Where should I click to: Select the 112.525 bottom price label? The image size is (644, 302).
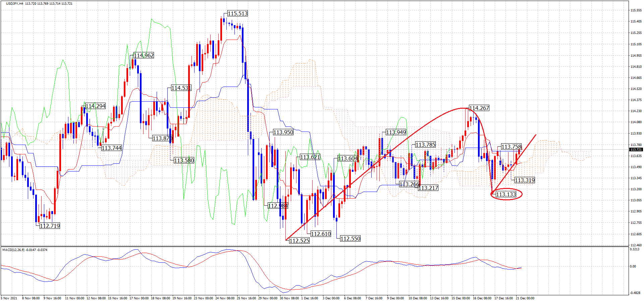299,241
